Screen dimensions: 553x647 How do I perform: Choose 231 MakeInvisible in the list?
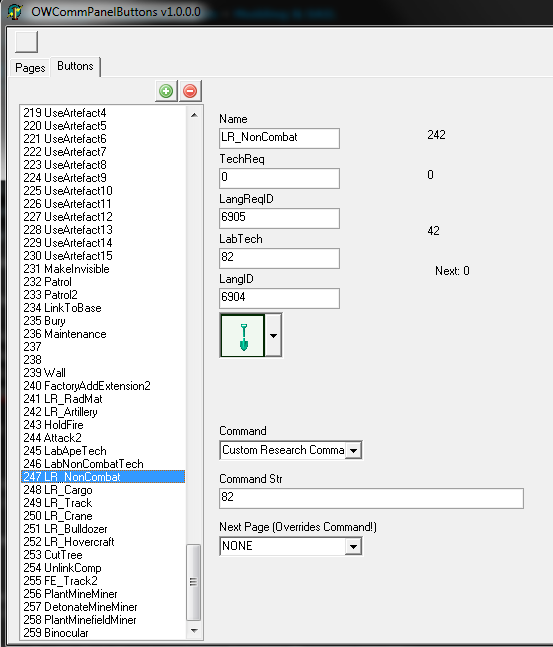(x=103, y=269)
